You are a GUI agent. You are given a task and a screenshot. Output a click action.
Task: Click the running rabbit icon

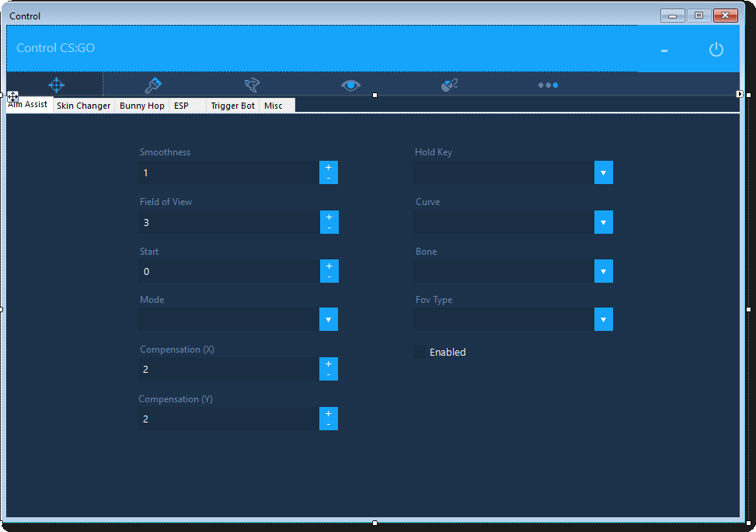(x=251, y=85)
